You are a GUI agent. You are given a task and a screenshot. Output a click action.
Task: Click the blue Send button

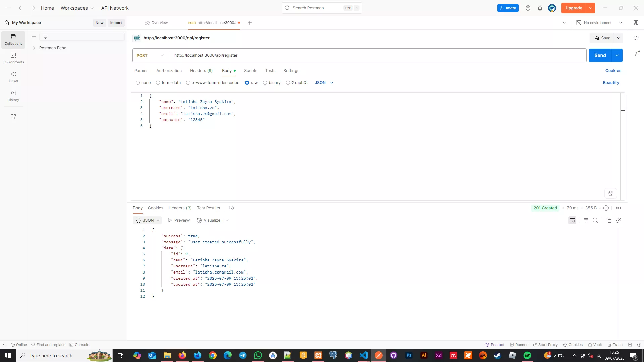600,55
